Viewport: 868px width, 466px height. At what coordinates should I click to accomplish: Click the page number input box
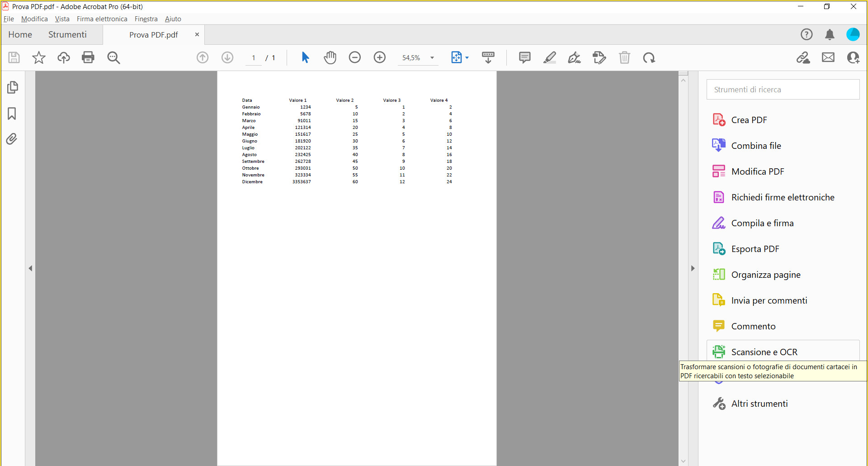click(253, 57)
